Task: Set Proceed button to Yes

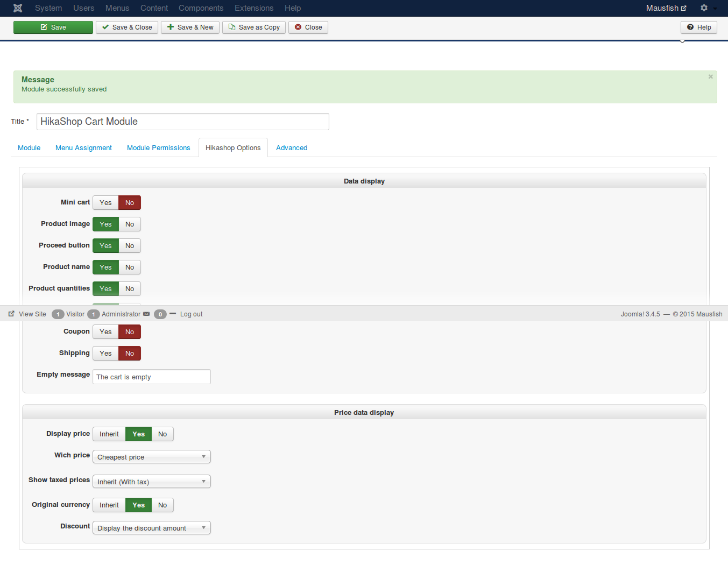Action: [105, 246]
